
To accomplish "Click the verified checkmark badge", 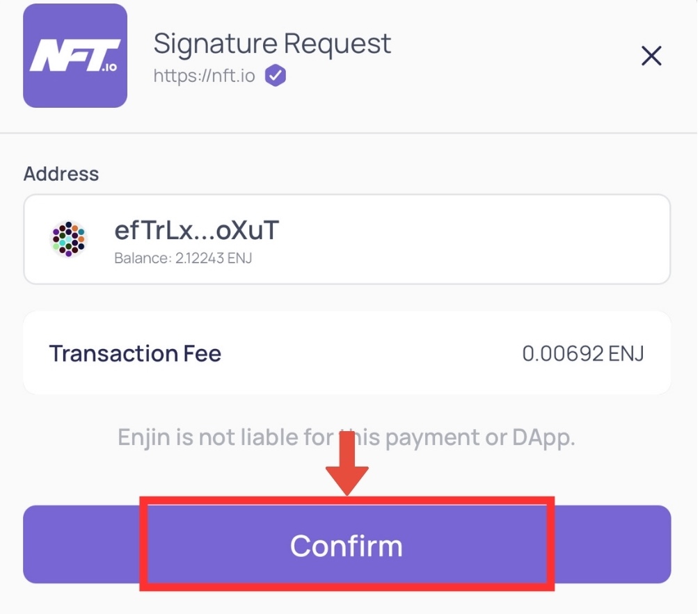I will click(275, 75).
